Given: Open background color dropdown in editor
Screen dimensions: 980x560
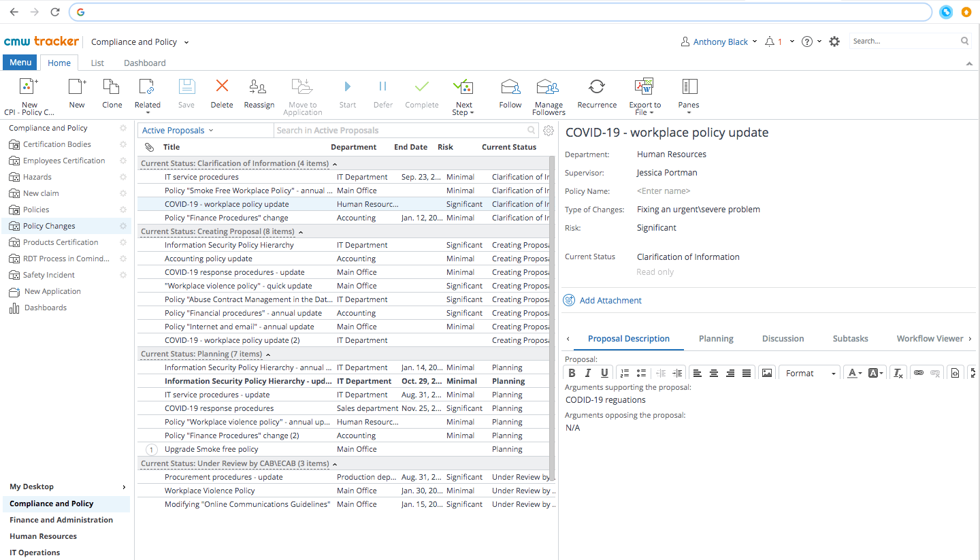Looking at the screenshot, I should click(876, 373).
